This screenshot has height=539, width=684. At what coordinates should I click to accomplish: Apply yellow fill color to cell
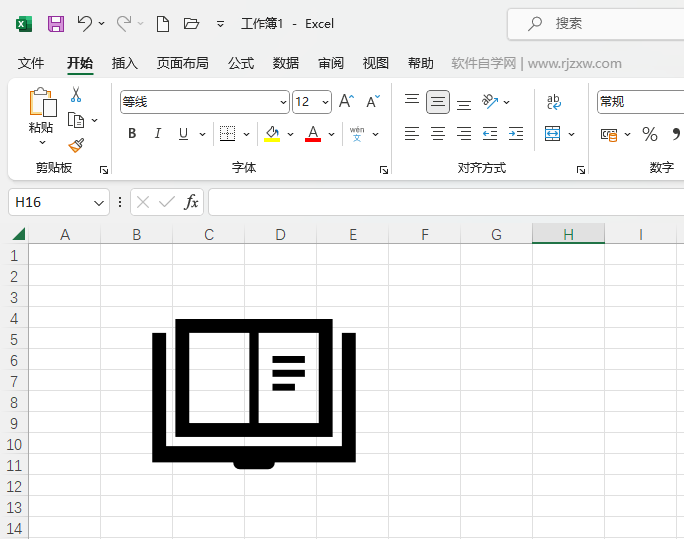tap(272, 134)
